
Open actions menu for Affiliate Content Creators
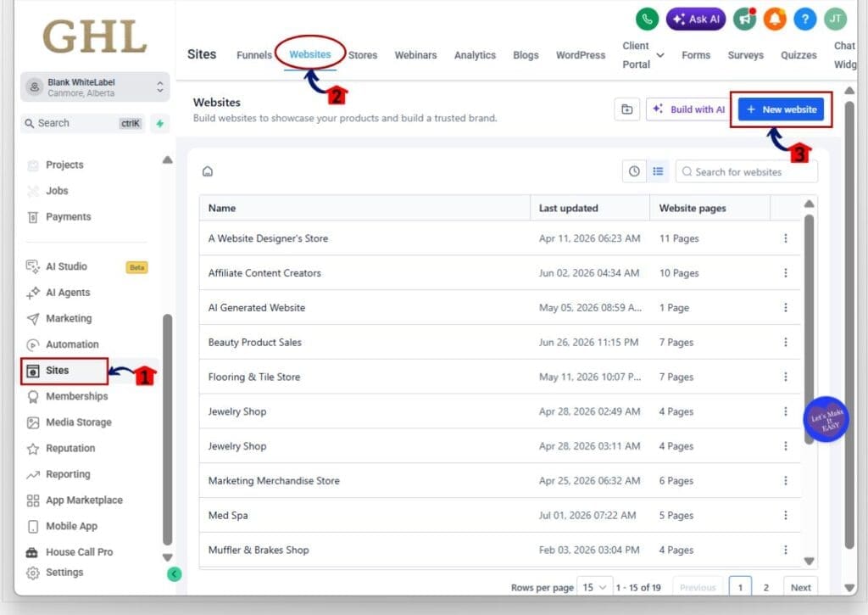785,272
